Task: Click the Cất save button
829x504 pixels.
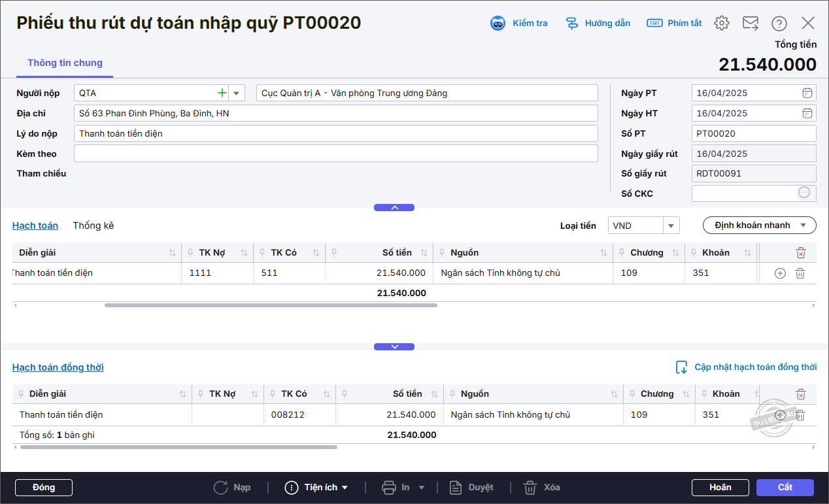Action: point(785,488)
